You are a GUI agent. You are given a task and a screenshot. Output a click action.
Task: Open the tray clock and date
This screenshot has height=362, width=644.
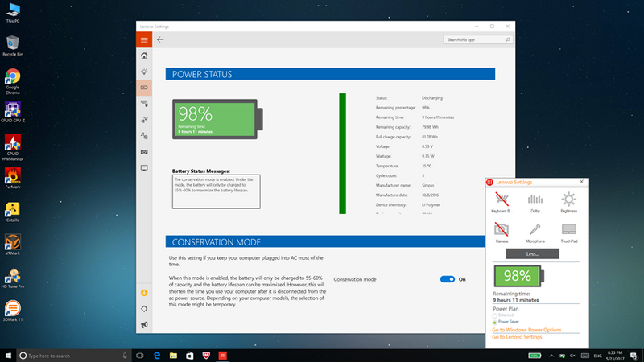(615, 356)
